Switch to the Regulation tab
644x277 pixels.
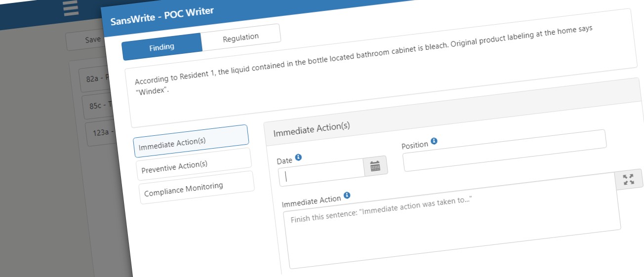point(241,37)
